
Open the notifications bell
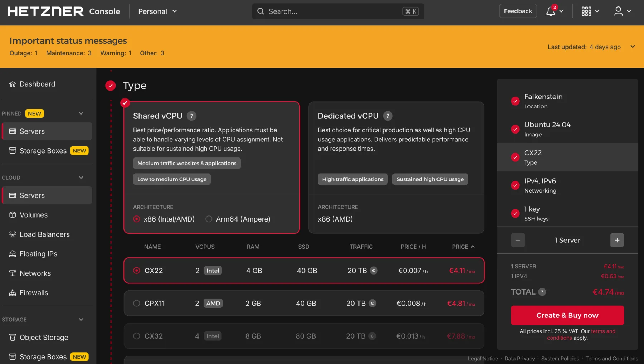[551, 11]
